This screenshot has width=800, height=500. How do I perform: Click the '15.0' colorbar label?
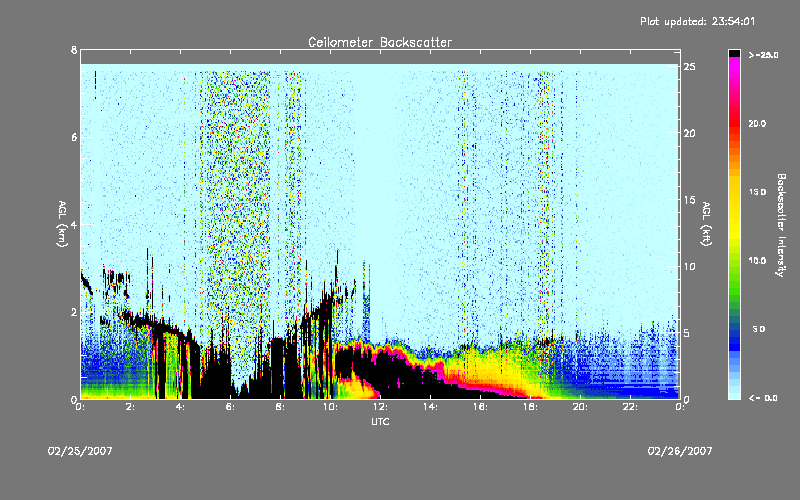point(758,192)
